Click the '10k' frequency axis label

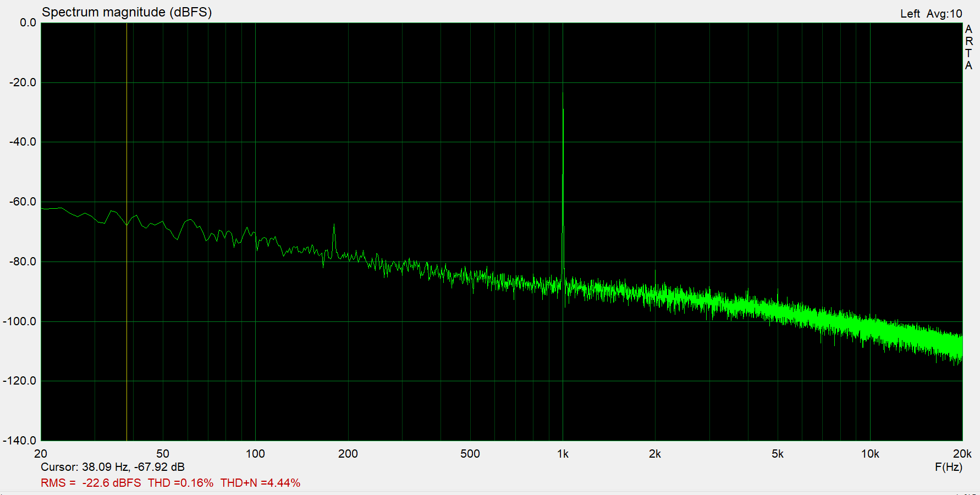[x=870, y=454]
